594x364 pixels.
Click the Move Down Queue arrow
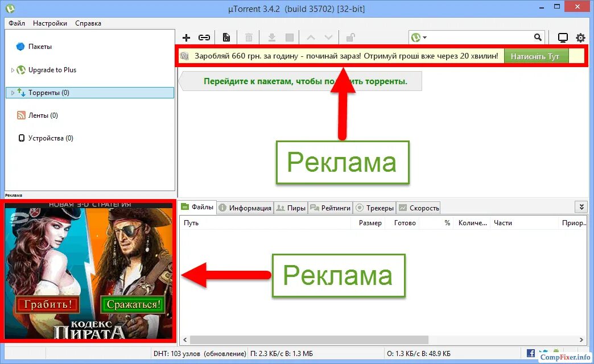point(328,38)
